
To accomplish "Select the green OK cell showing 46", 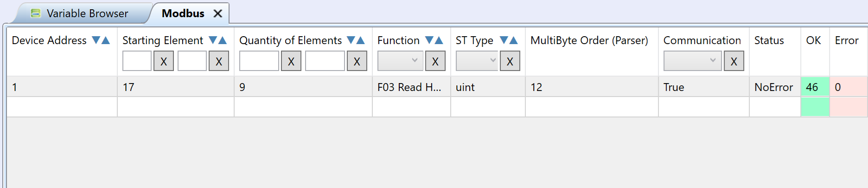I will tap(815, 87).
